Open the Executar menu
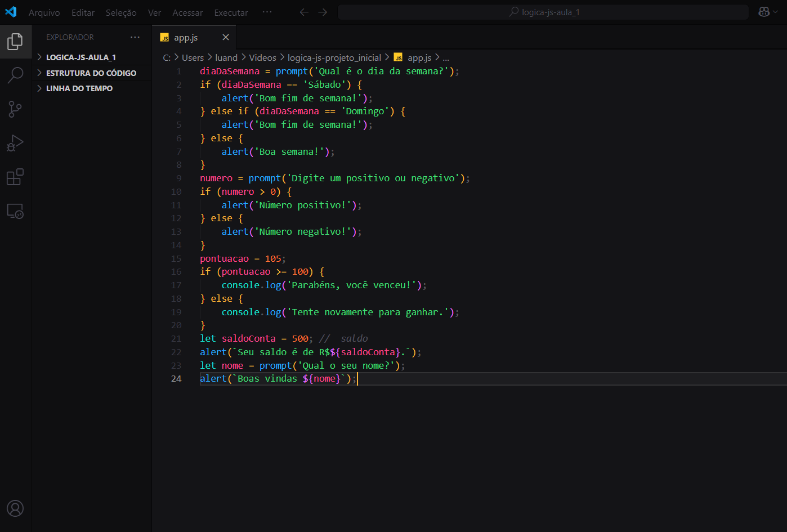This screenshot has height=532, width=787. coord(231,12)
